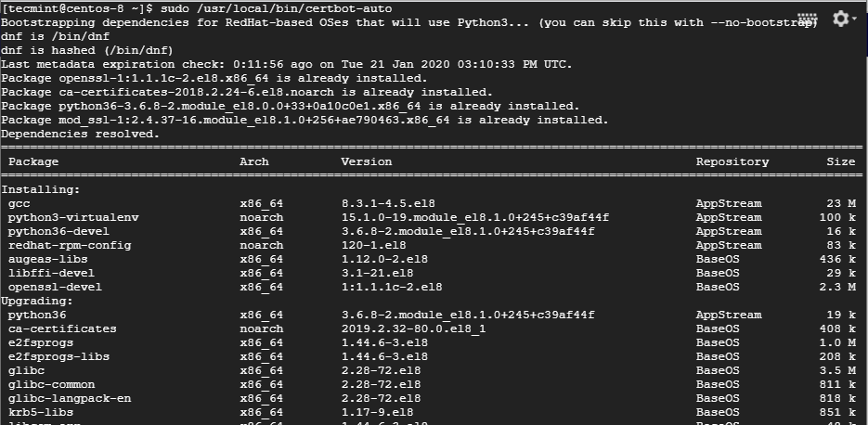The width and height of the screenshot is (868, 425).
Task: Click the "Upgrading:" section label
Action: (36, 301)
